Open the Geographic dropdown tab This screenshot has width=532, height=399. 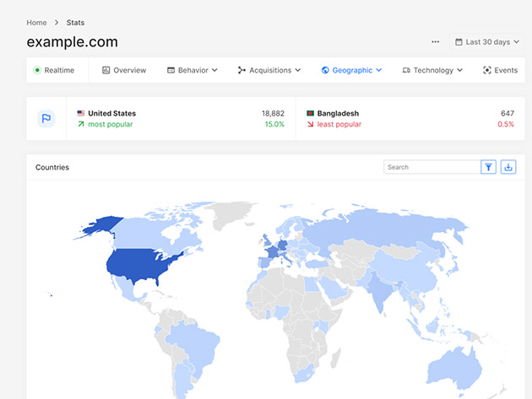(351, 70)
